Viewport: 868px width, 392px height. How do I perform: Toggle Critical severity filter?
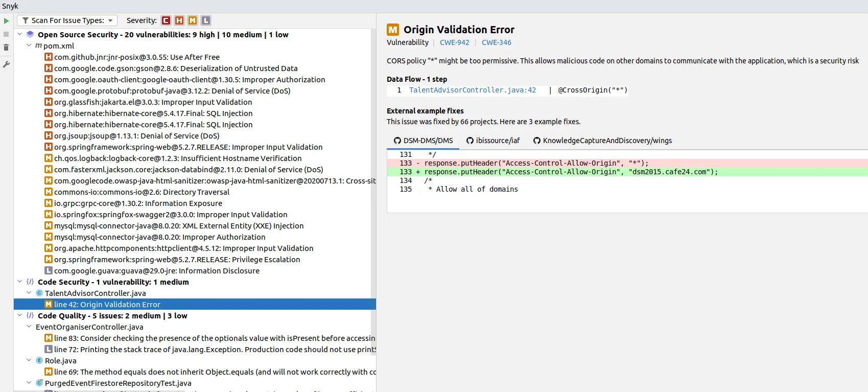click(x=166, y=20)
